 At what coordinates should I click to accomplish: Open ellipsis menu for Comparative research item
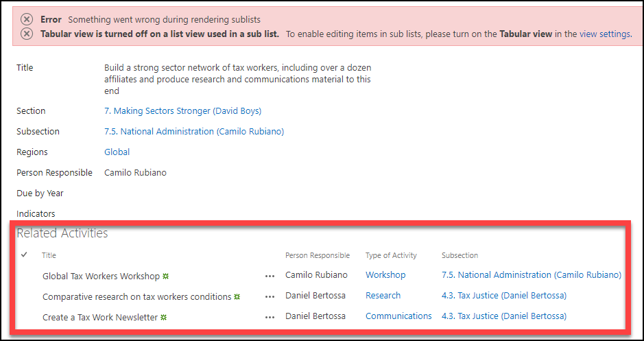tap(270, 297)
